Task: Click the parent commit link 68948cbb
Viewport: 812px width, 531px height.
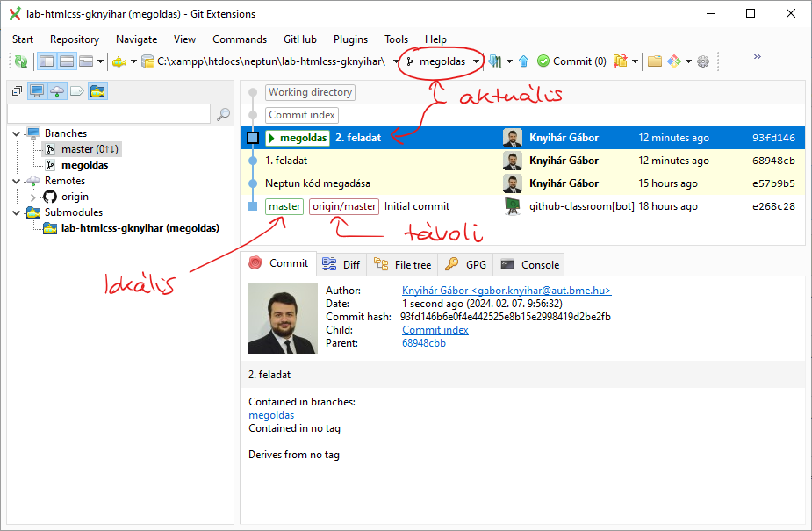Action: click(x=423, y=343)
